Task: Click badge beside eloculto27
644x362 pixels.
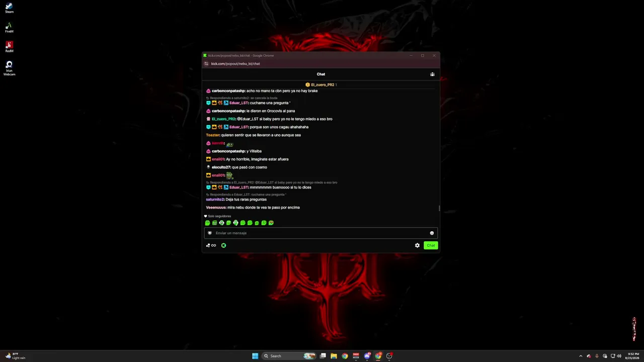Action: (208, 167)
